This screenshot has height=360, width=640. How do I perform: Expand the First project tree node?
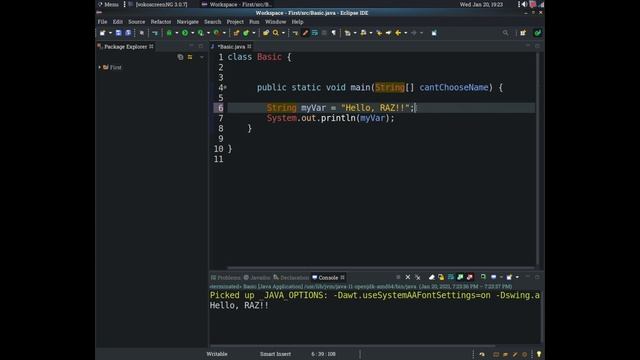point(100,67)
